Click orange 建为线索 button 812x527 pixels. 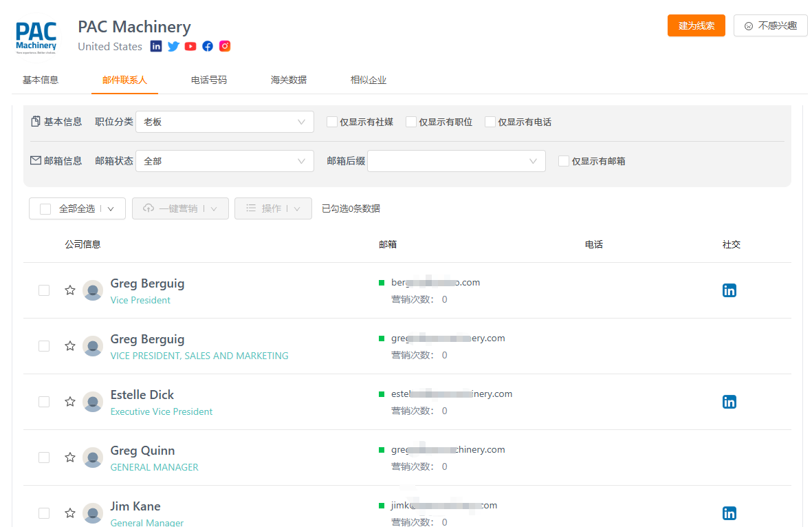(x=696, y=25)
